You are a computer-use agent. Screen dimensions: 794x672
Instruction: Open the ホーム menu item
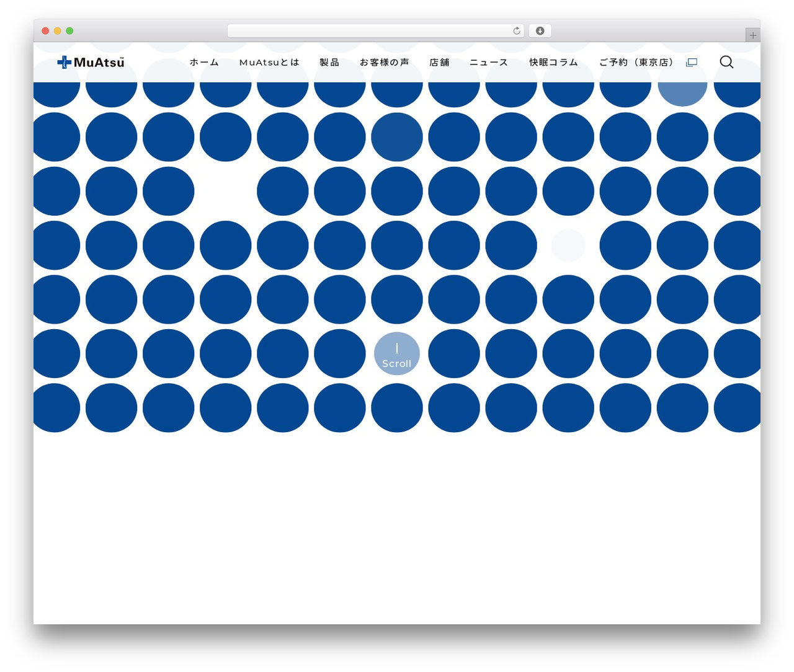[204, 63]
